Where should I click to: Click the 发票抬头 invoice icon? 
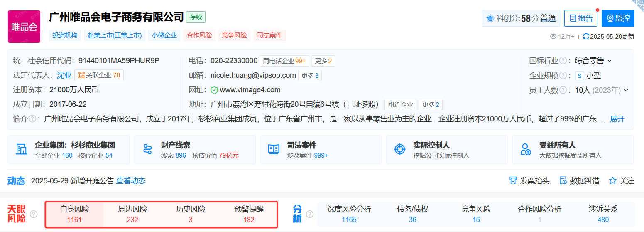(x=513, y=180)
